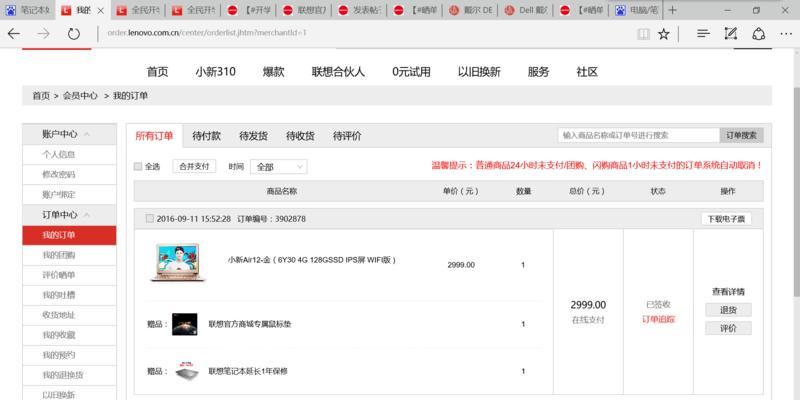Click the 下载电子票 button
Viewport: 800px width, 400px height.
tap(726, 219)
